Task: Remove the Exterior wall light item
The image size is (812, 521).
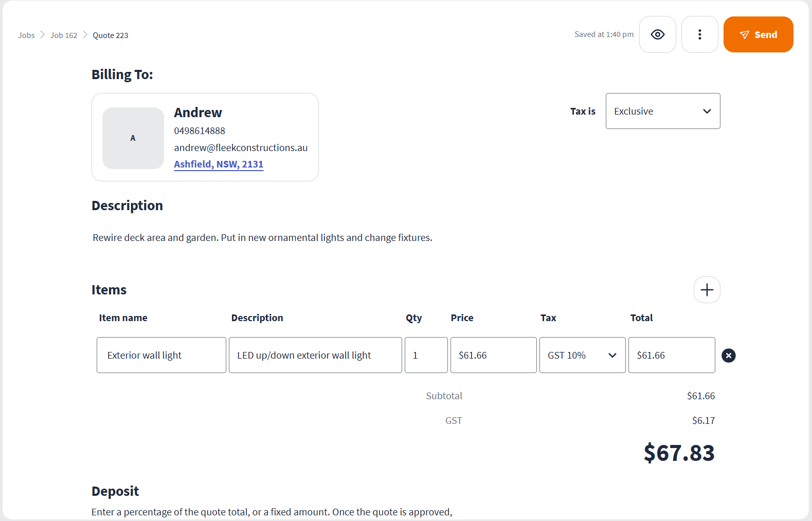Action: click(728, 356)
